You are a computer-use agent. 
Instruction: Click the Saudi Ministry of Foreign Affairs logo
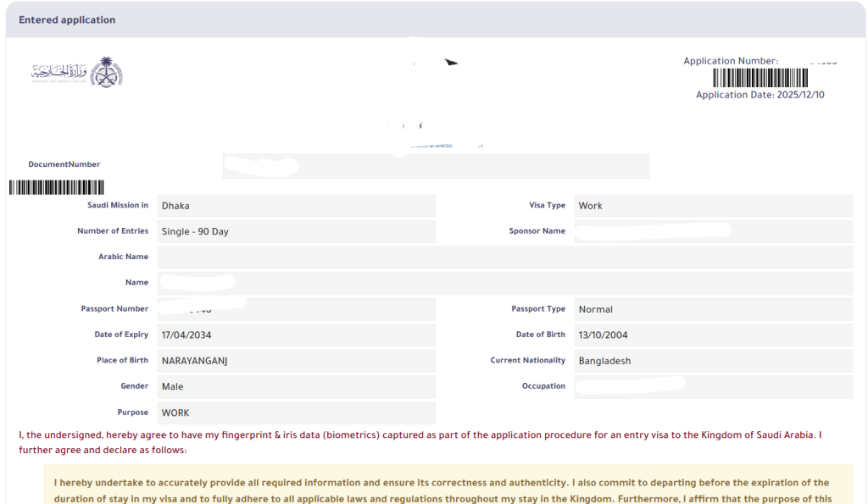pyautogui.click(x=77, y=73)
